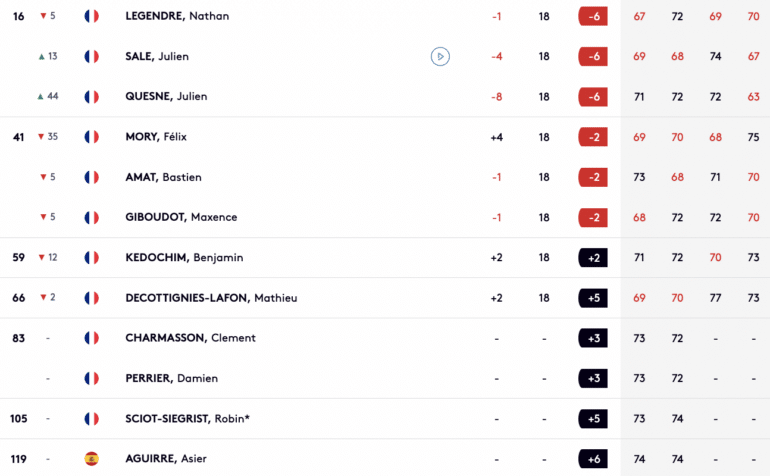The image size is (770, 476).
Task: Click Spanish flag next to Asier Aguirre
Action: (91, 459)
